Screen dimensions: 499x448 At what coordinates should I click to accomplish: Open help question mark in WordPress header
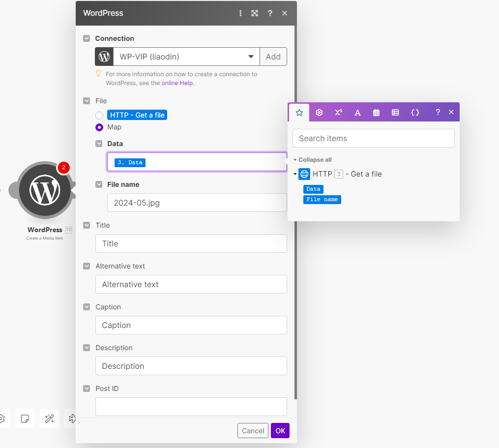click(x=270, y=13)
